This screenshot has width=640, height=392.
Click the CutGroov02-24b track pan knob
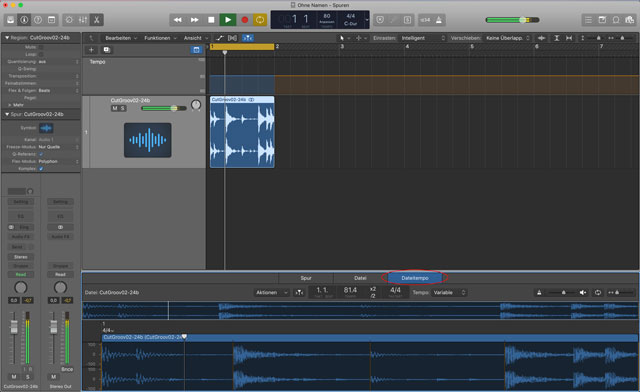pos(196,105)
